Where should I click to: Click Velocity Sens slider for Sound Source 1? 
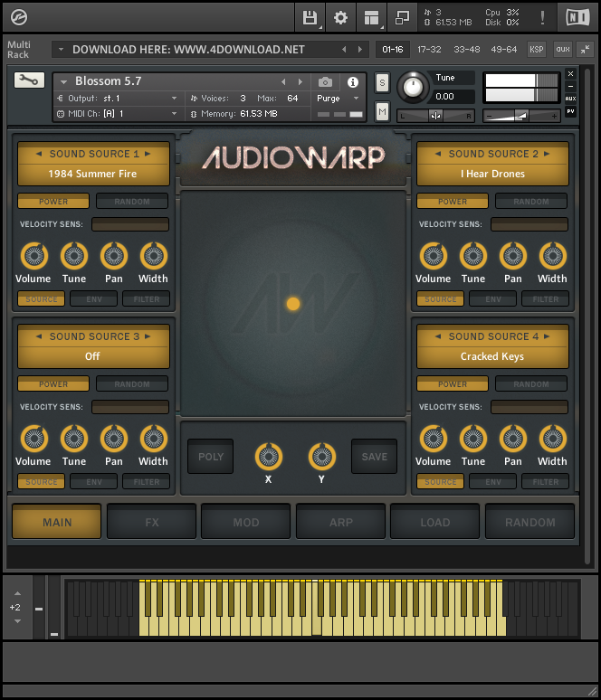(x=130, y=224)
